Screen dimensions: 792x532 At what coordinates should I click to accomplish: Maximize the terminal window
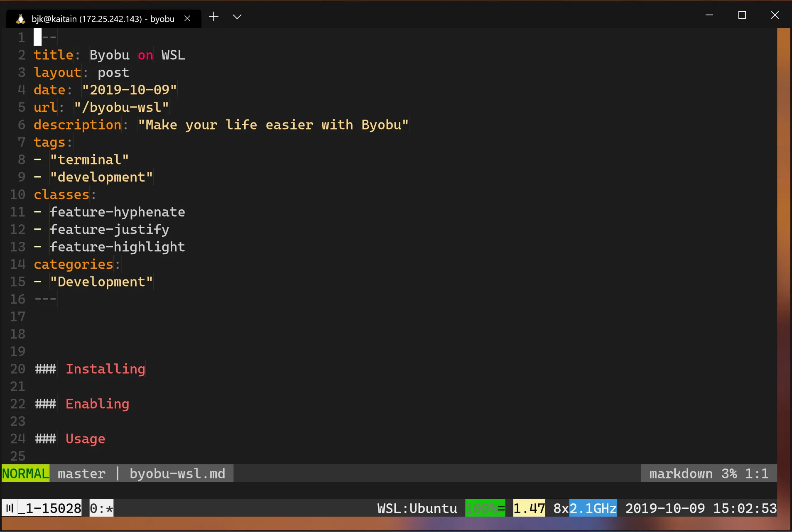[x=742, y=15]
